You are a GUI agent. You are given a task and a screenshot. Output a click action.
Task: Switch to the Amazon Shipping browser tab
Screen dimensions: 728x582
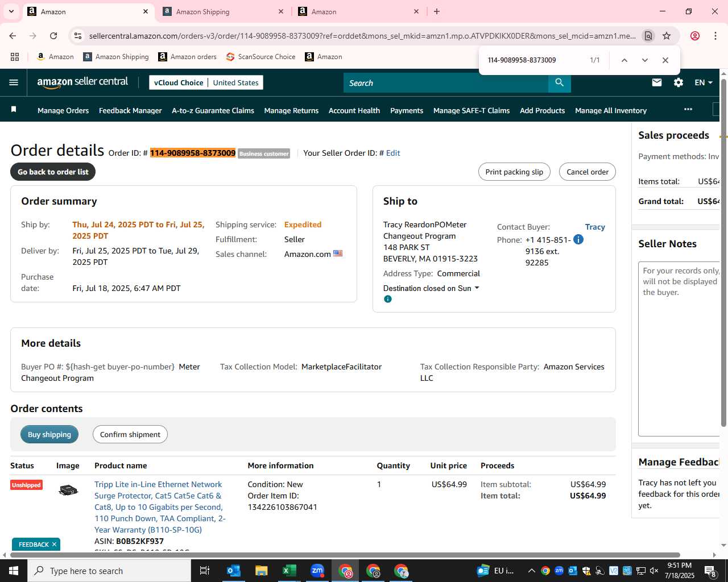pos(222,11)
